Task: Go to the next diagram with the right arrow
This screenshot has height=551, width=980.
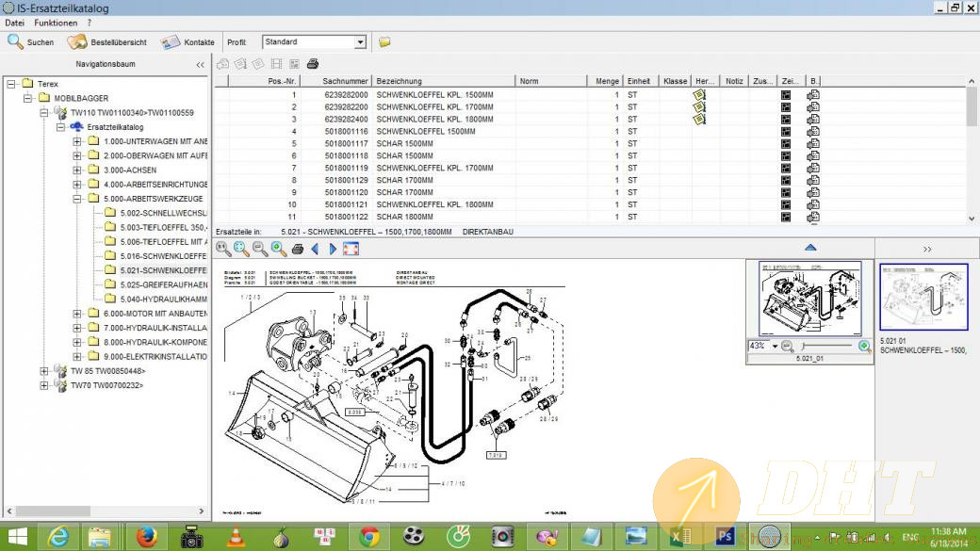Action: tap(333, 249)
